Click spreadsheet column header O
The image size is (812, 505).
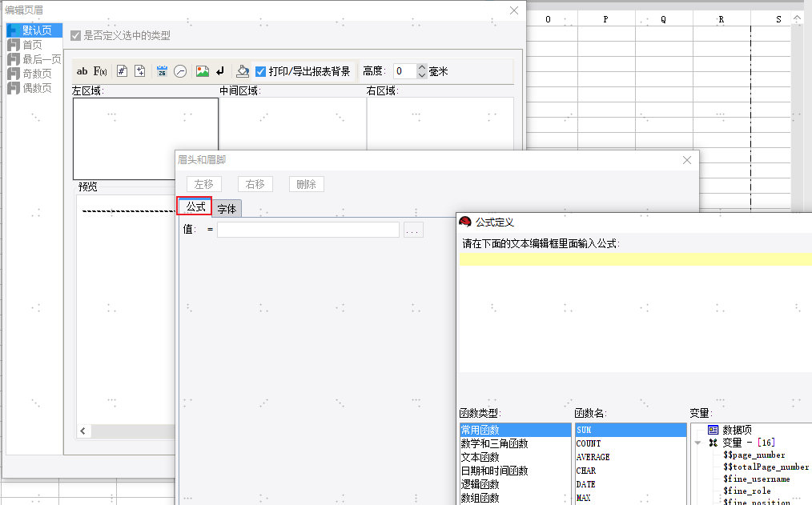pyautogui.click(x=549, y=20)
